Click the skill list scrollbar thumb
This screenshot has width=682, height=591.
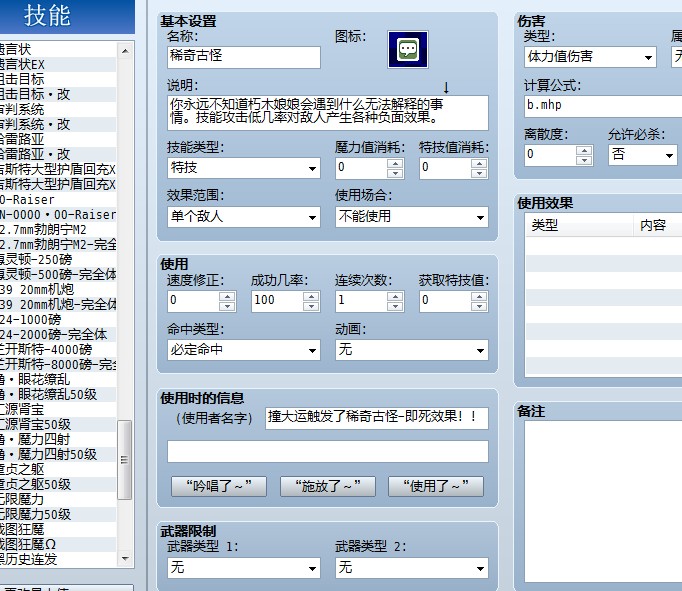(125, 460)
